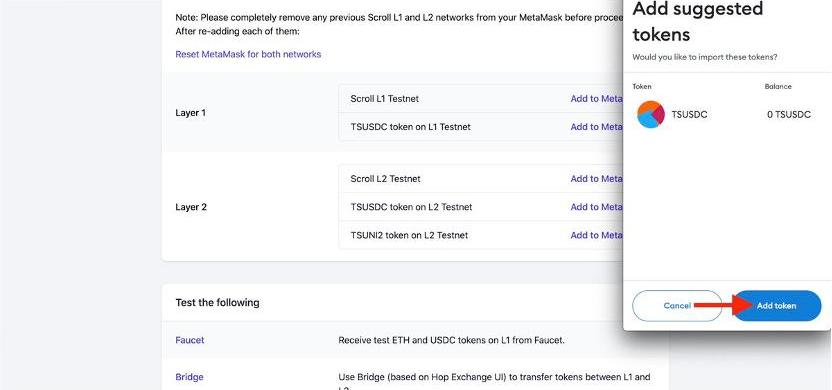This screenshot has width=832, height=390.
Task: Add Scroll L1 Testnet to MetaMask
Action: (x=596, y=99)
